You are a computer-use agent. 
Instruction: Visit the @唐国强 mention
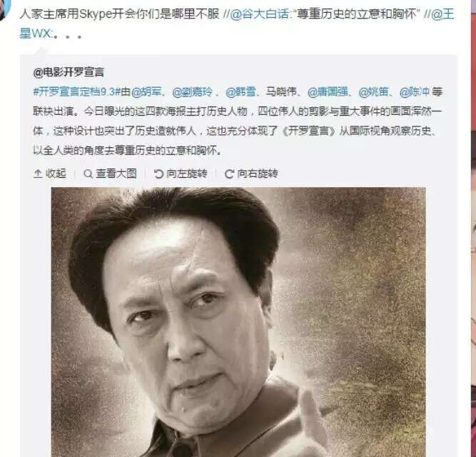click(x=328, y=91)
